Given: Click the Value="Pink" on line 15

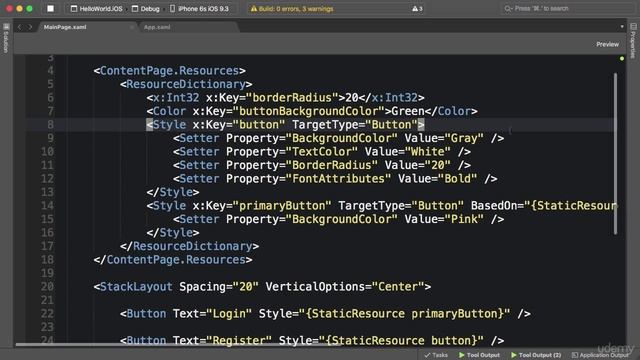Looking at the screenshot, I should coord(444,219).
